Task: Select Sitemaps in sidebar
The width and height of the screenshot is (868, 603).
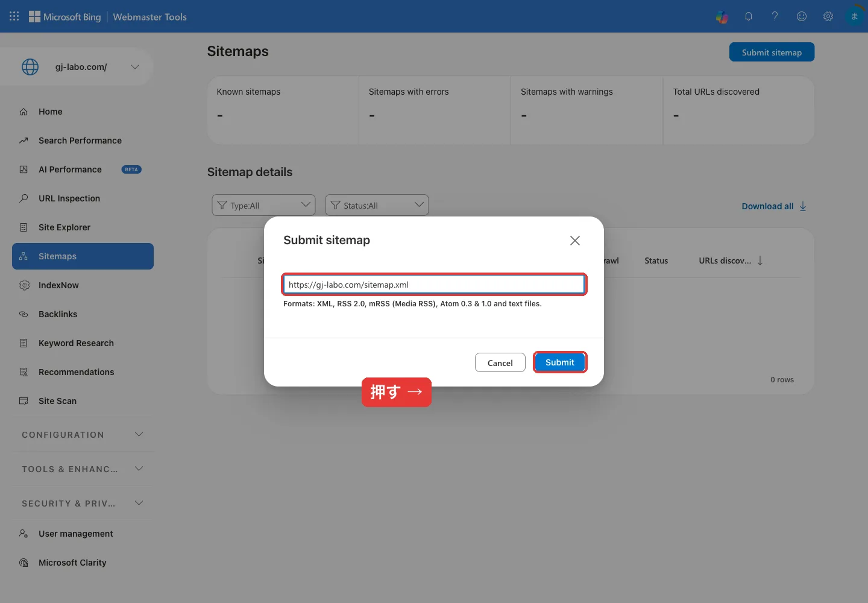Action: pos(83,256)
